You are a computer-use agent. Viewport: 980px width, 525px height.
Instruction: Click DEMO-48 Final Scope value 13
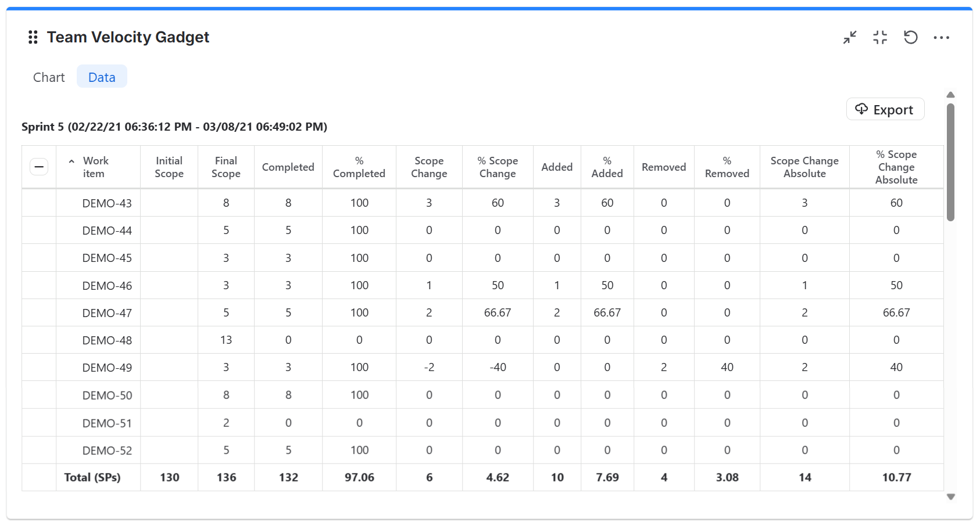pyautogui.click(x=226, y=340)
